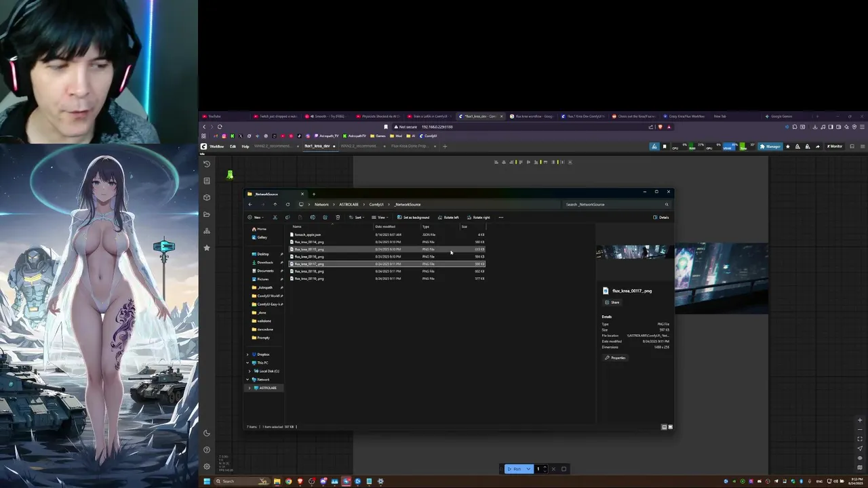868x488 pixels.
Task: Open ComfyUI settings gear icon
Action: point(207,466)
